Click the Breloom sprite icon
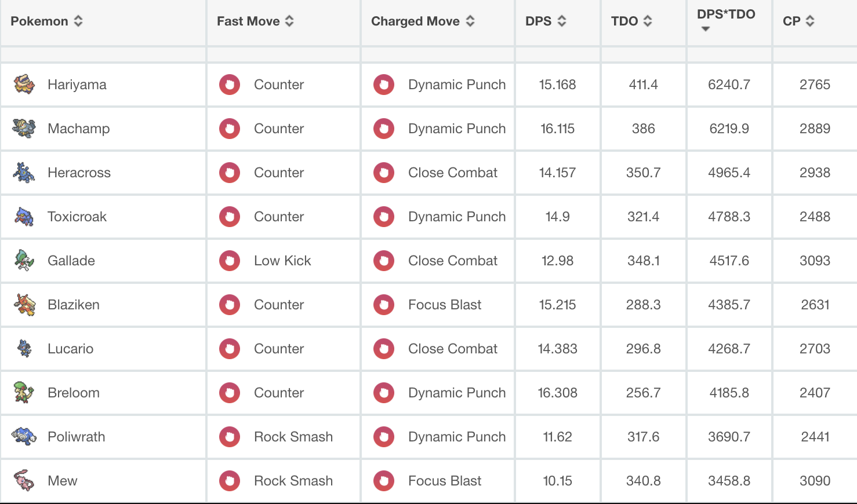 tap(24, 393)
